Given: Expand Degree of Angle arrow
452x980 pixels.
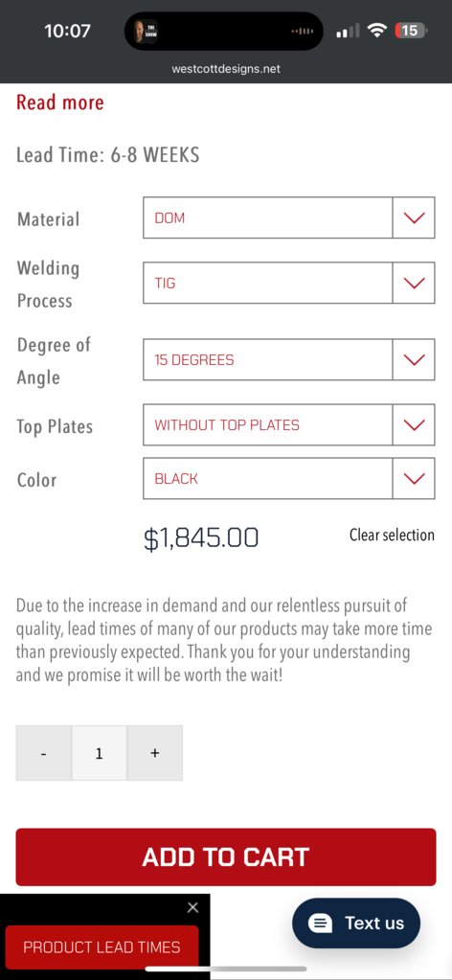Looking at the screenshot, I should coord(414,359).
